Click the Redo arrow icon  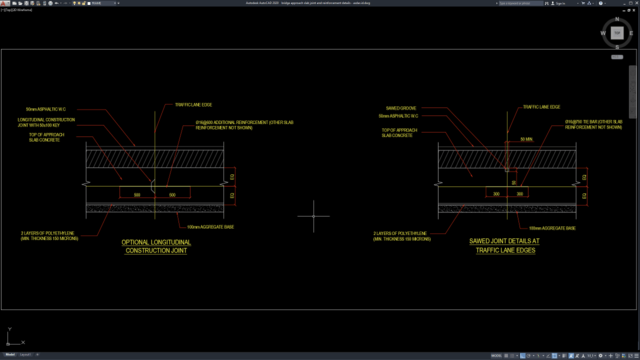point(65,3)
